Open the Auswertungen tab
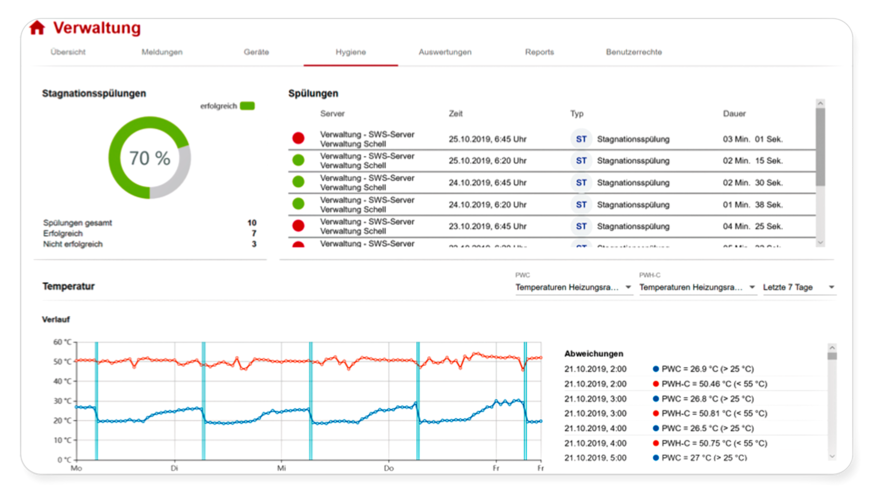This screenshot has height=493, width=872. [x=445, y=52]
